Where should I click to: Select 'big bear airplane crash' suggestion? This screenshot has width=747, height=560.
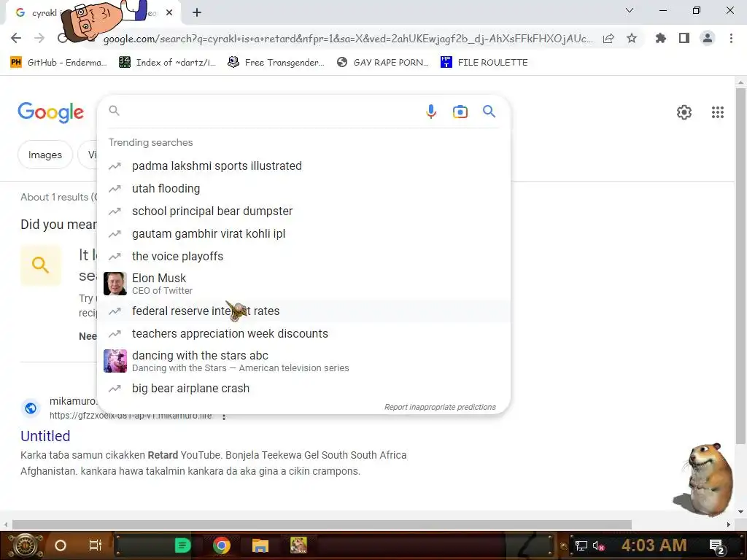(303, 389)
